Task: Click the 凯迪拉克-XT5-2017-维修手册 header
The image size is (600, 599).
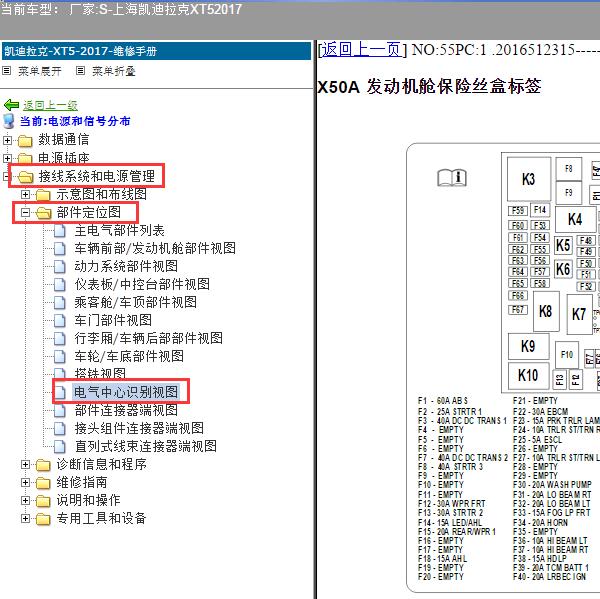Action: [157, 51]
